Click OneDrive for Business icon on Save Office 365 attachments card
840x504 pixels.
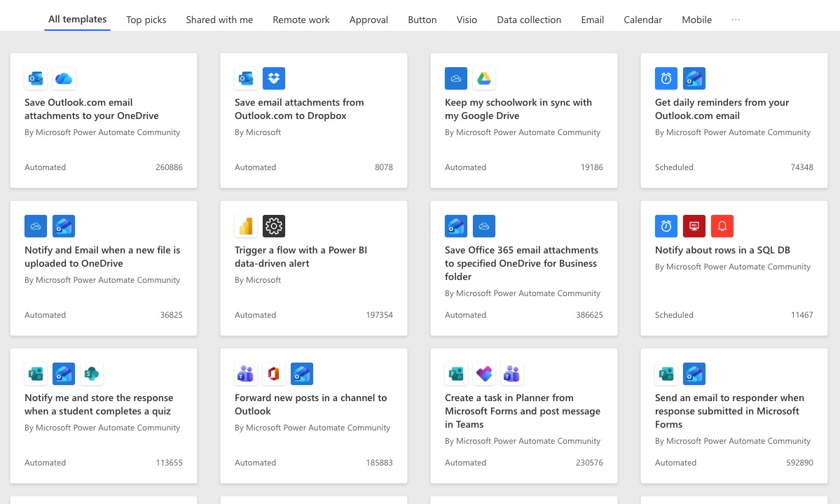tap(483, 226)
